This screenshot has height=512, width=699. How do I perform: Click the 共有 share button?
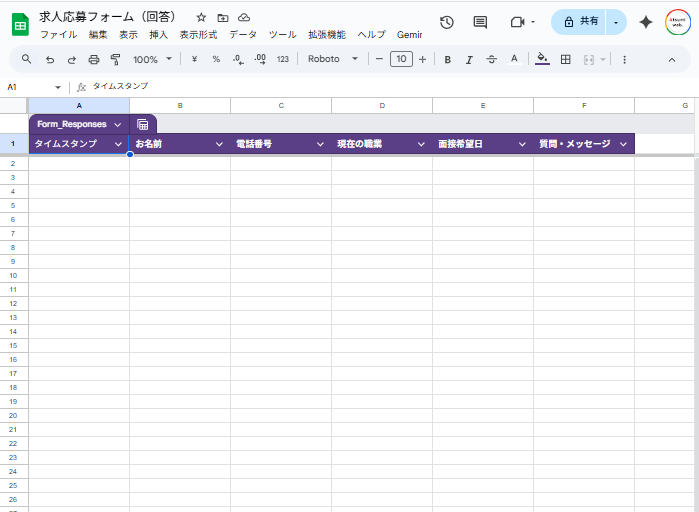(x=581, y=22)
